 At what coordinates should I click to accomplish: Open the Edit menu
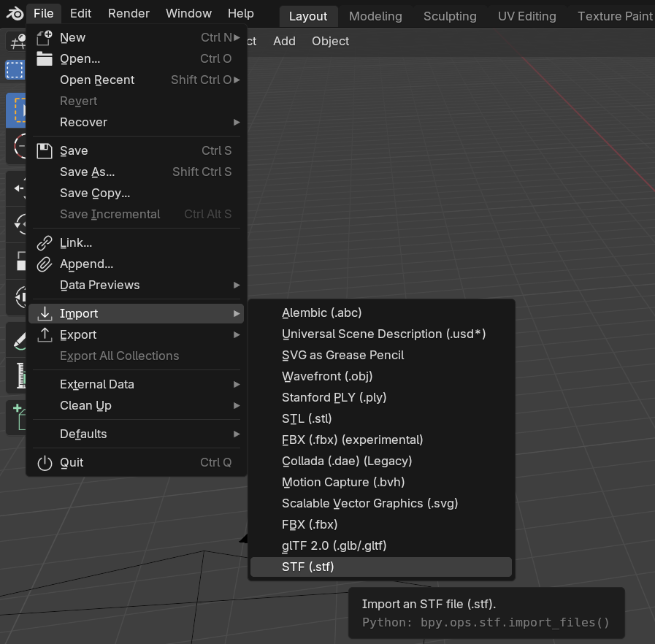point(80,13)
